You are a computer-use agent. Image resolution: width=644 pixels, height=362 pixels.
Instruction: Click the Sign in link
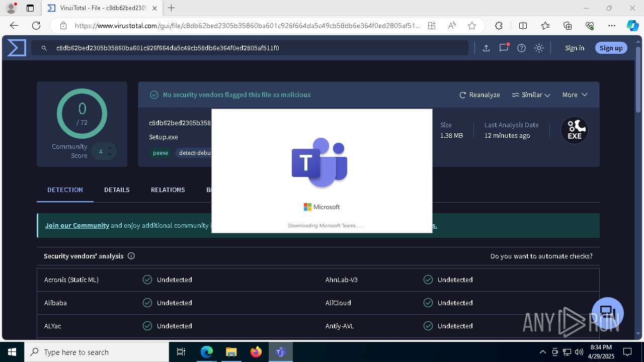[x=575, y=48]
